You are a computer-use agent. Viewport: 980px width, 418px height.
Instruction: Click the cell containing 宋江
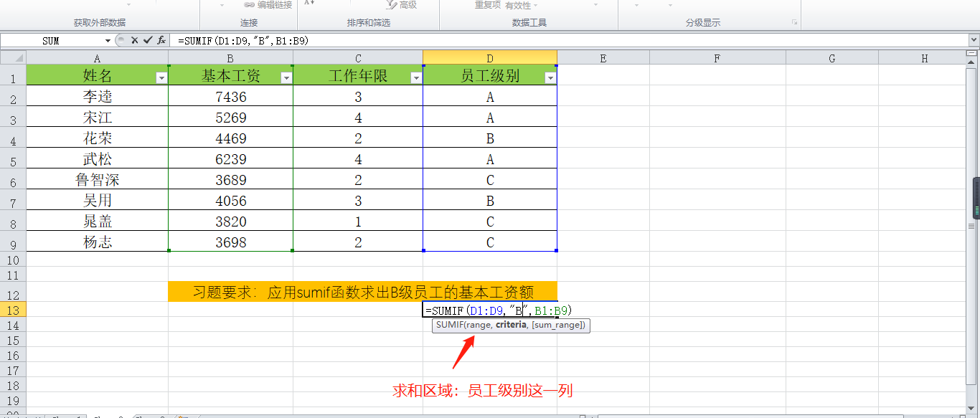(x=97, y=117)
